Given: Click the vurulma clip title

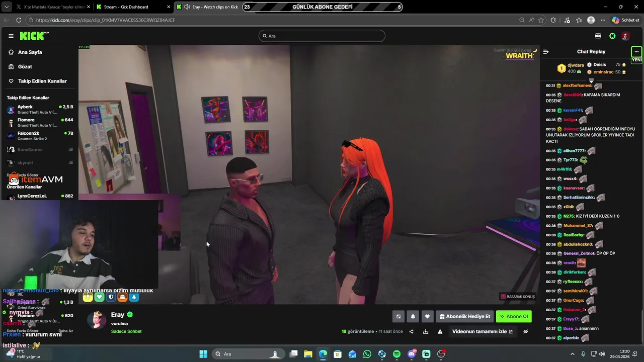Looking at the screenshot, I should [119, 324].
